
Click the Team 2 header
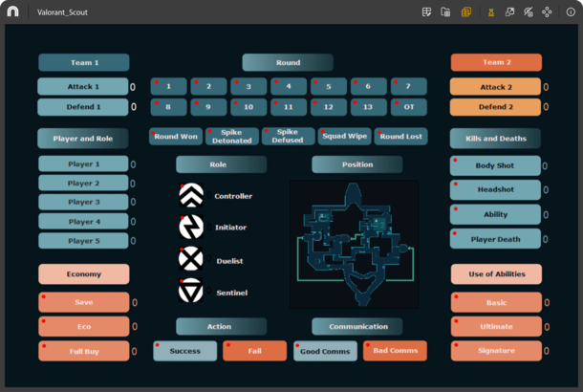[x=496, y=62]
